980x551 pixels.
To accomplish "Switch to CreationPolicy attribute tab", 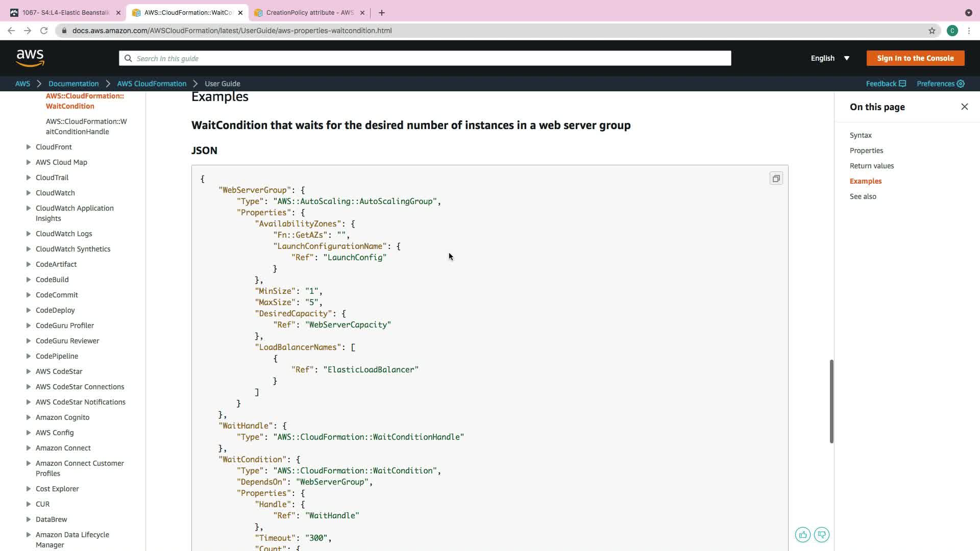I will (309, 13).
